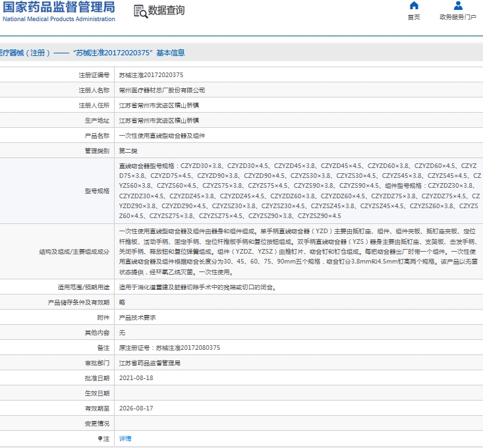Image resolution: width=483 pixels, height=448 pixels.
Task: Click the 管理类别 field label
Action: pos(97,151)
